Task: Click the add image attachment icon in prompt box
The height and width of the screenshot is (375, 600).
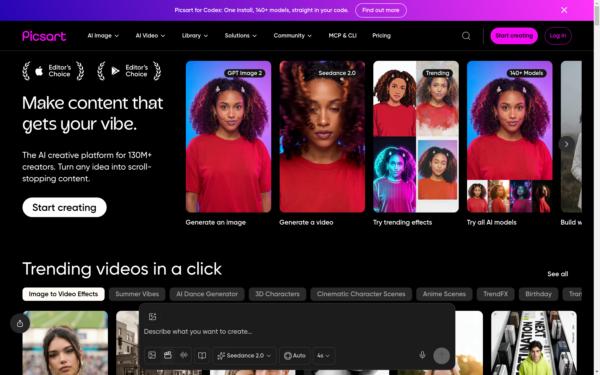Action: click(152, 316)
